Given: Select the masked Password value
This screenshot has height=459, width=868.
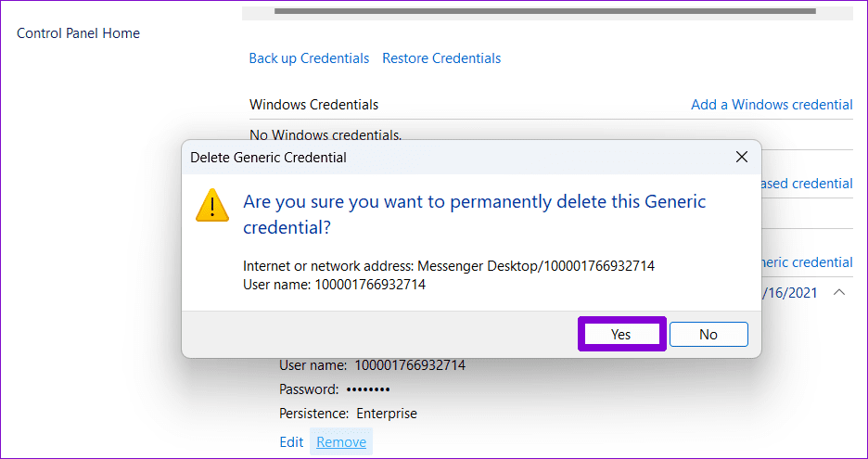Looking at the screenshot, I should click(368, 389).
